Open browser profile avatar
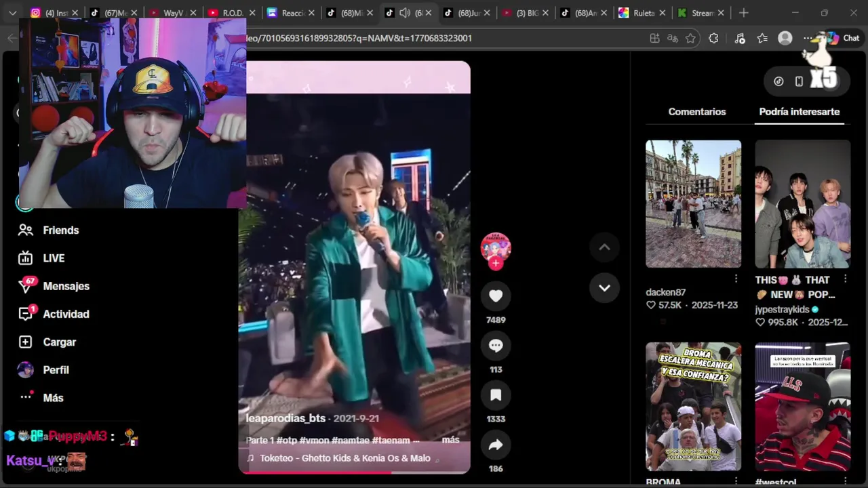Screen dimensions: 868x488 (785, 39)
